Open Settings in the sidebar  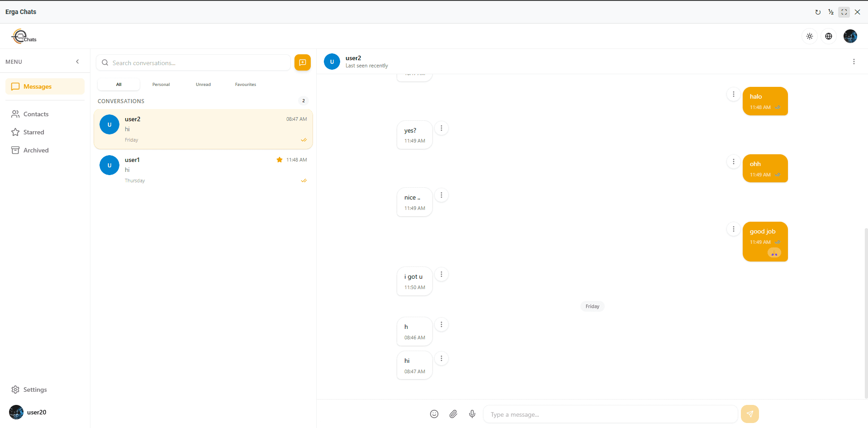tap(45, 390)
